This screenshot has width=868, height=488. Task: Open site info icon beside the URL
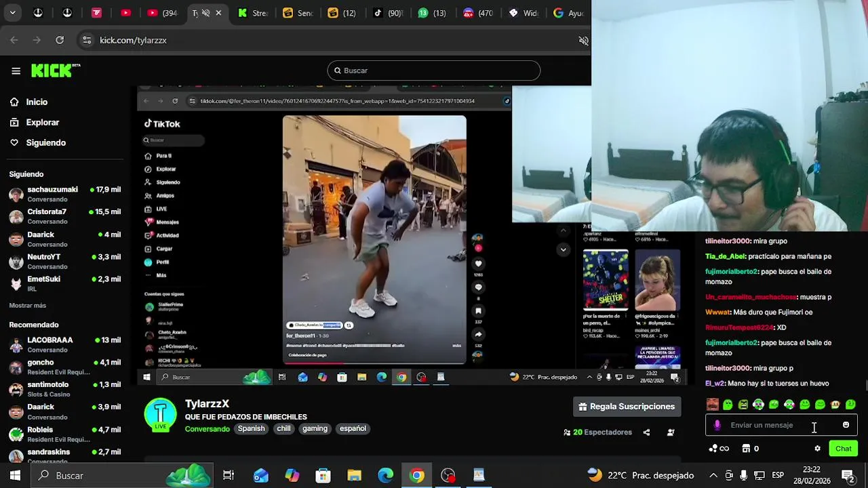tap(87, 40)
